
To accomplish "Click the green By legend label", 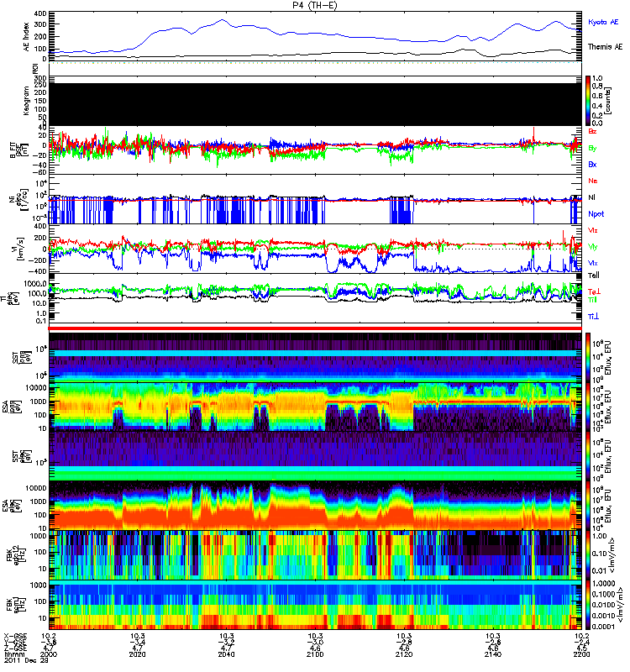I will coord(592,148).
